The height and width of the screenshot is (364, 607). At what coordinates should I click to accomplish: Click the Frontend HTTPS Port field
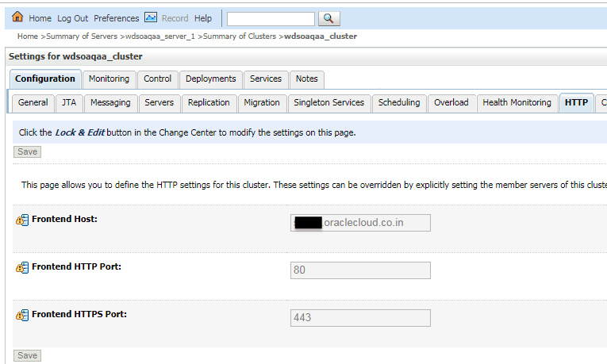[360, 318]
